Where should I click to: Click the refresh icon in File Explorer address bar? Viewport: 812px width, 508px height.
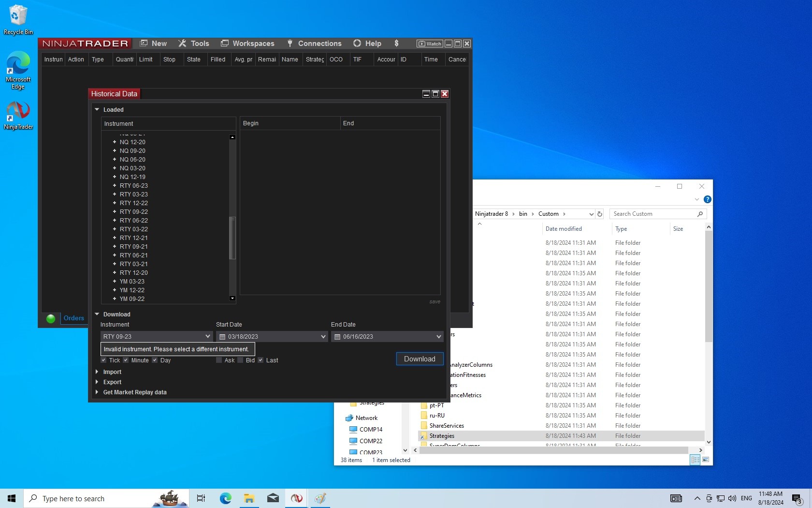[x=600, y=214]
